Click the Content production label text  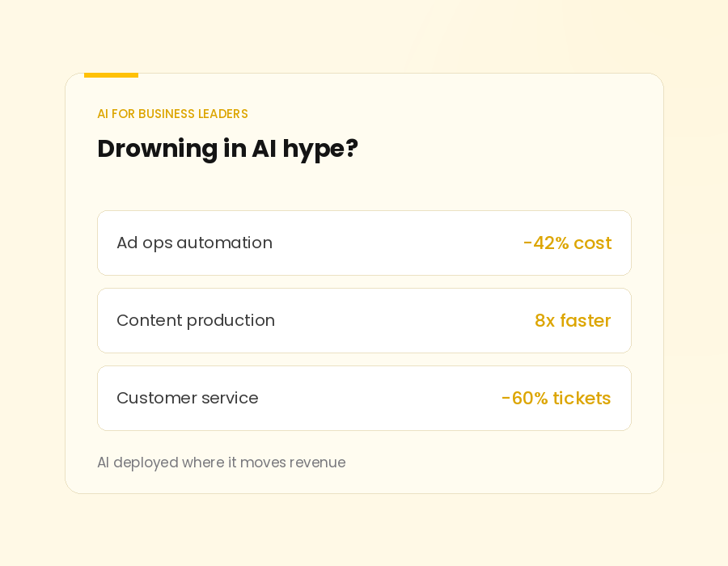pyautogui.click(x=196, y=320)
